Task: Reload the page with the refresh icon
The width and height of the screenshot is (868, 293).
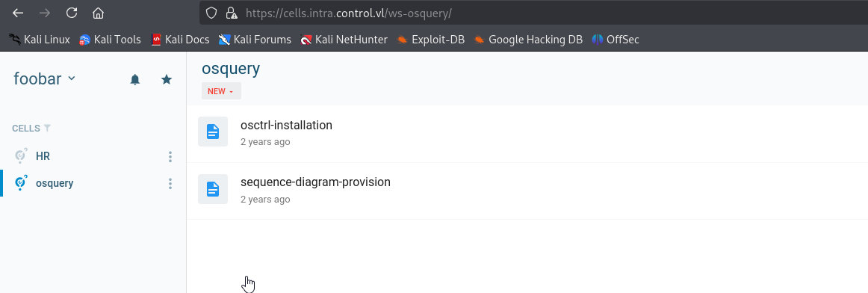Action: [72, 13]
